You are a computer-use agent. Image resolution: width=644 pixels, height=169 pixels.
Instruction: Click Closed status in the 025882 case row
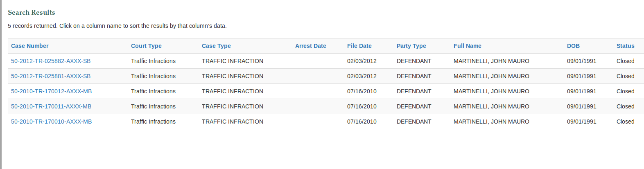(x=625, y=61)
